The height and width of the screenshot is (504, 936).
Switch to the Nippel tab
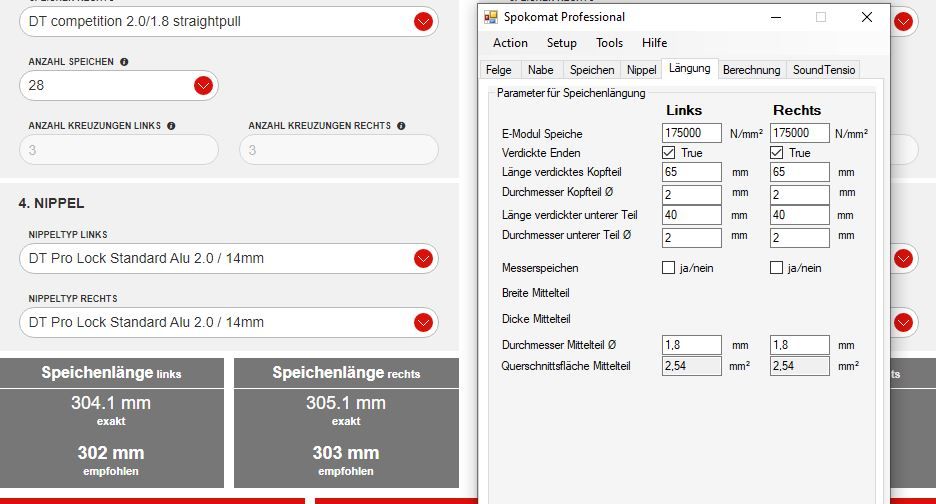point(642,70)
